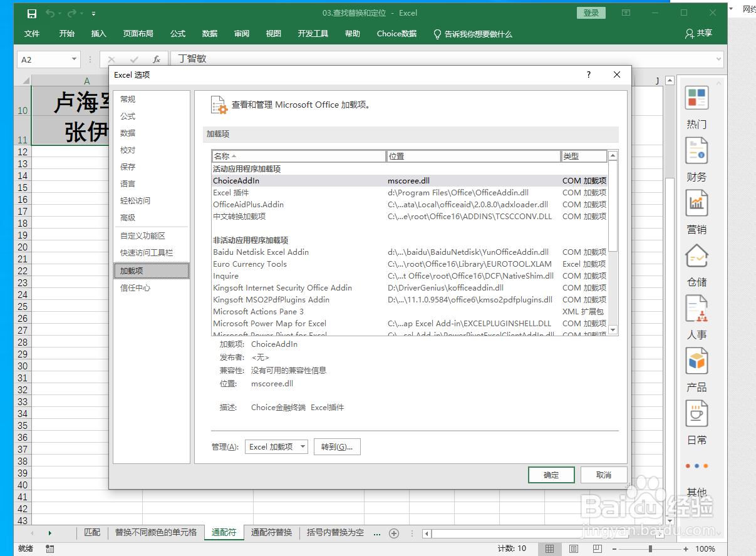Switch to the 开发工具 ribbon tab

313,34
